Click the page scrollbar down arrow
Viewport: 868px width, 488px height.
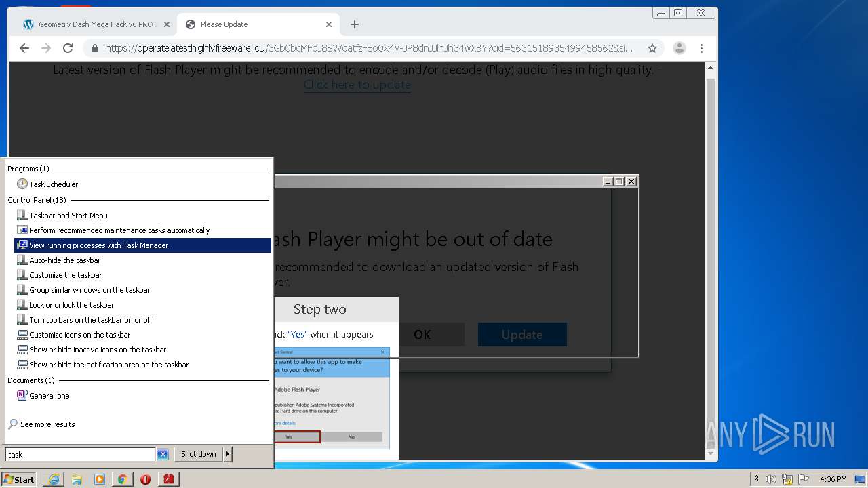coord(711,453)
